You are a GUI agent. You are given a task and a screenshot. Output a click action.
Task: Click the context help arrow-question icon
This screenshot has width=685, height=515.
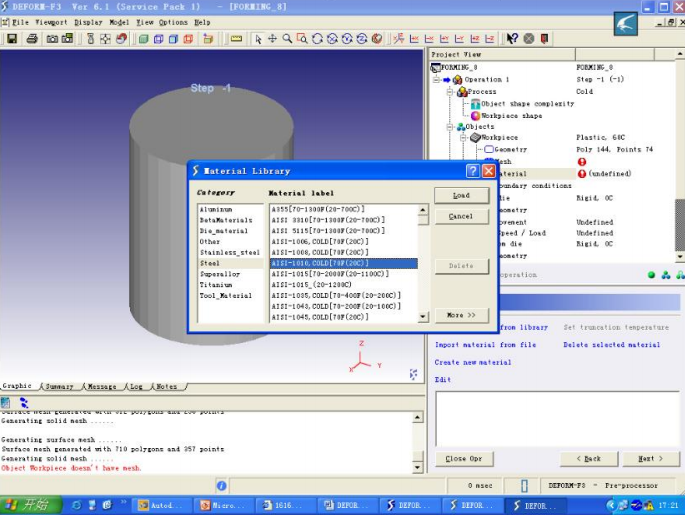[x=512, y=39]
